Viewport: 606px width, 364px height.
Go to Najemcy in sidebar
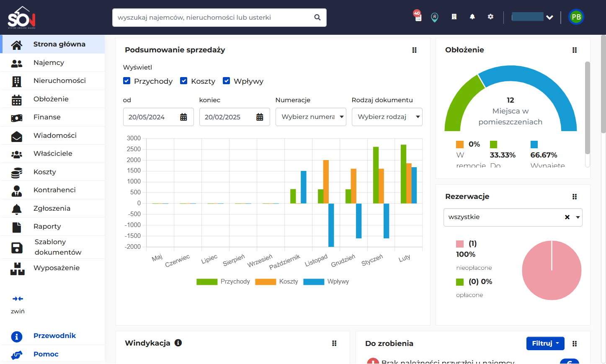click(x=53, y=62)
